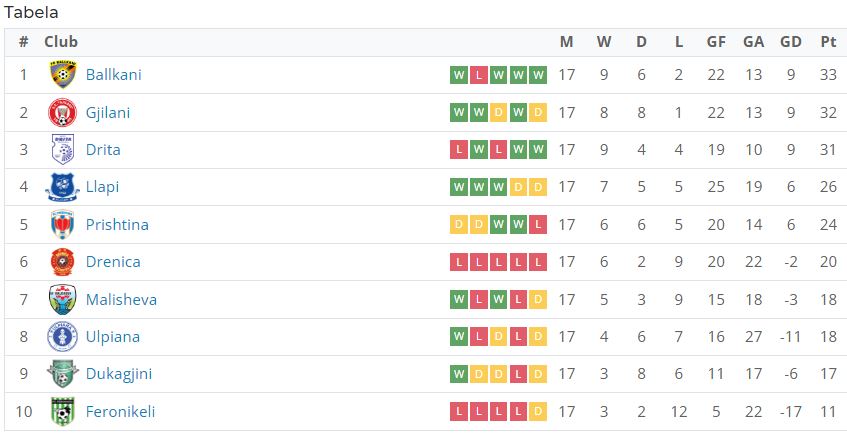Open the Malisheva club crest
This screenshot has height=433, width=847.
pos(63,300)
